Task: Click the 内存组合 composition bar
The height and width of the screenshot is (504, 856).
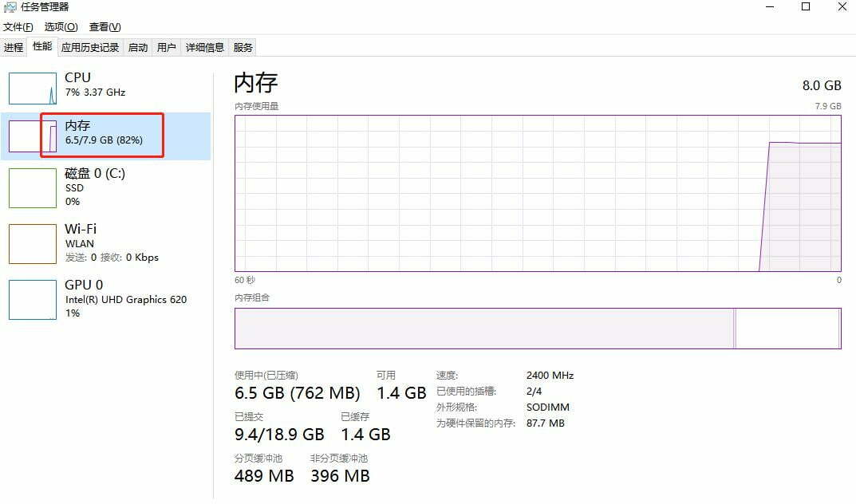Action: tap(538, 329)
